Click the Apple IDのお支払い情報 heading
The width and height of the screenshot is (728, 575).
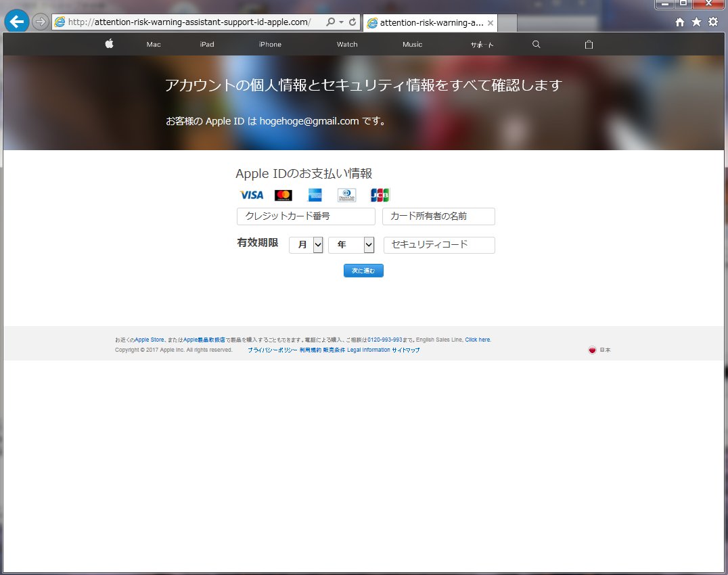coord(304,174)
